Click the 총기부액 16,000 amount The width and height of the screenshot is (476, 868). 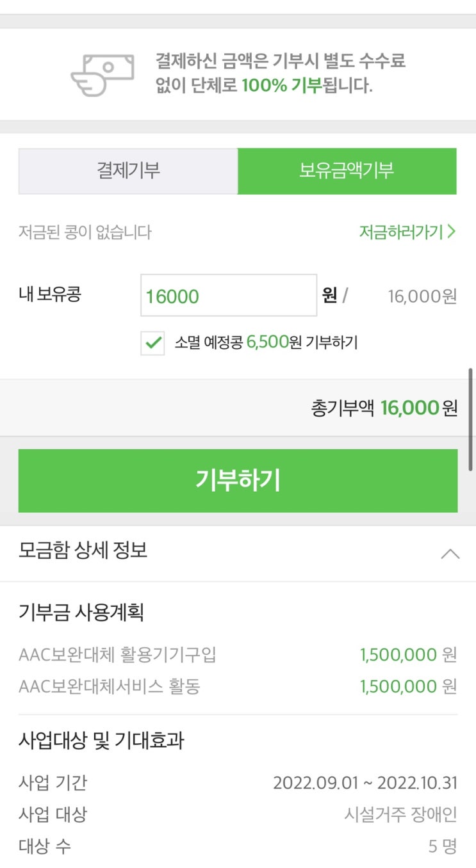(x=409, y=408)
